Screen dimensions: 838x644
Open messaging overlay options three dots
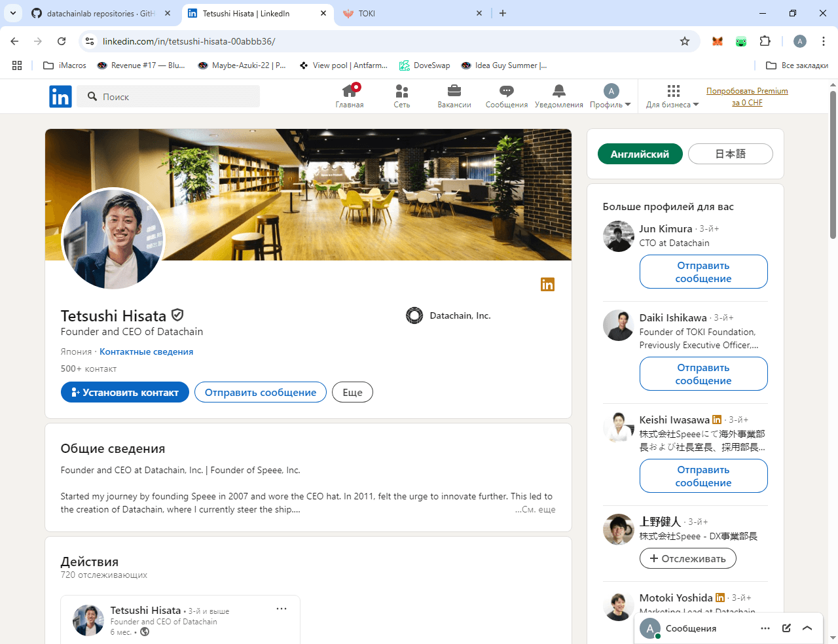tap(765, 628)
